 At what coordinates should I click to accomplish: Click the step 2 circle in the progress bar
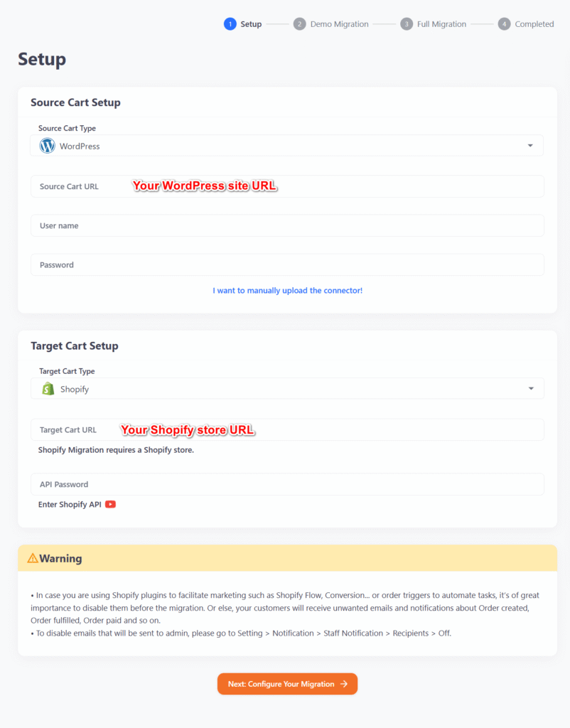click(299, 23)
